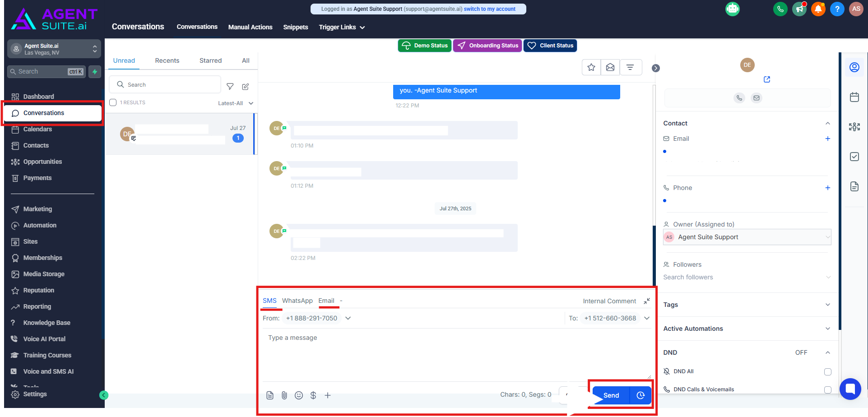Image resolution: width=868 pixels, height=417 pixels.
Task: Open the tasks checkmark icon in right rail
Action: pyautogui.click(x=854, y=157)
